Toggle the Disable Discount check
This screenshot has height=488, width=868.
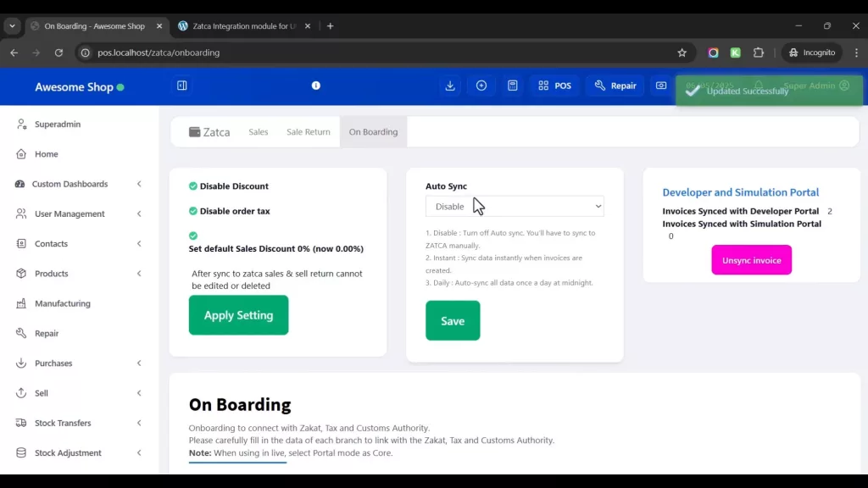193,186
